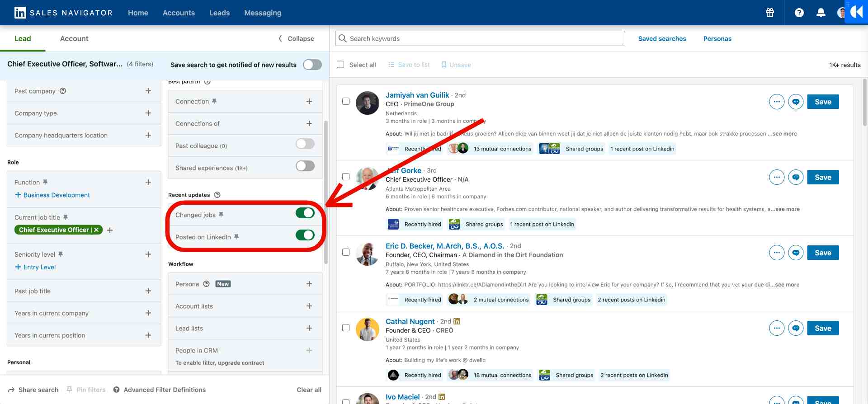
Task: Open more options for Gorke result
Action: pos(777,177)
